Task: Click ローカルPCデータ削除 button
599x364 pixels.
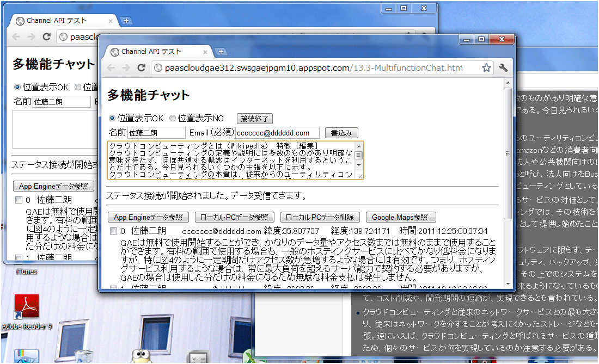Action: 320,217
